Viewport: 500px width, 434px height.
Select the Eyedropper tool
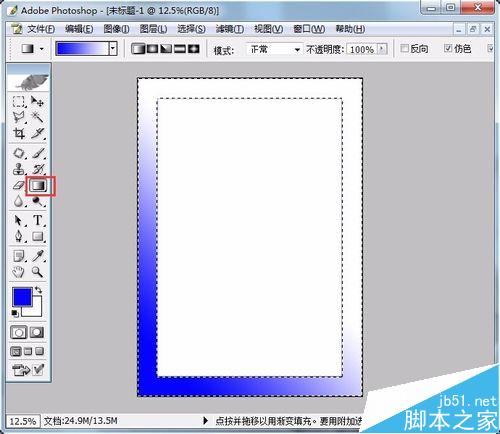[38, 256]
